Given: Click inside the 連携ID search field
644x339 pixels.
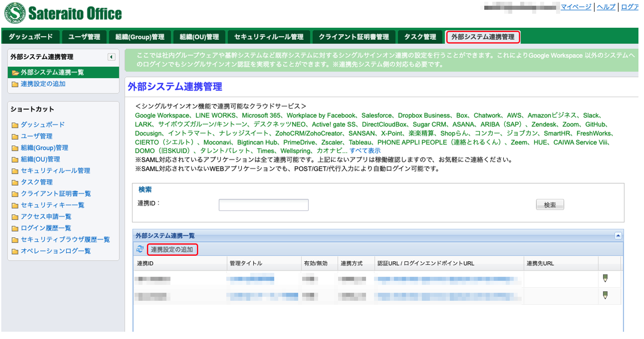Looking at the screenshot, I should tap(263, 205).
